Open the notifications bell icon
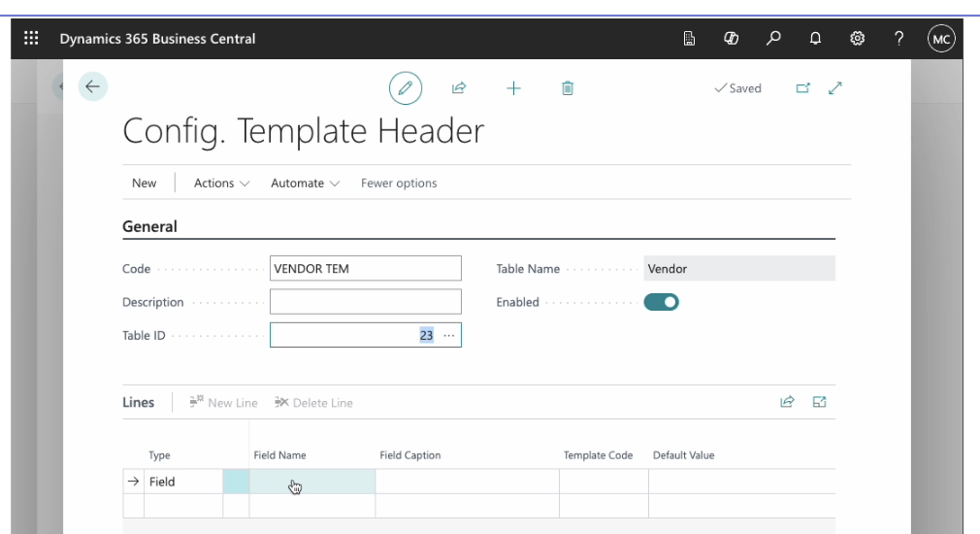Screen dimensions: 980x534 pyautogui.click(x=815, y=39)
